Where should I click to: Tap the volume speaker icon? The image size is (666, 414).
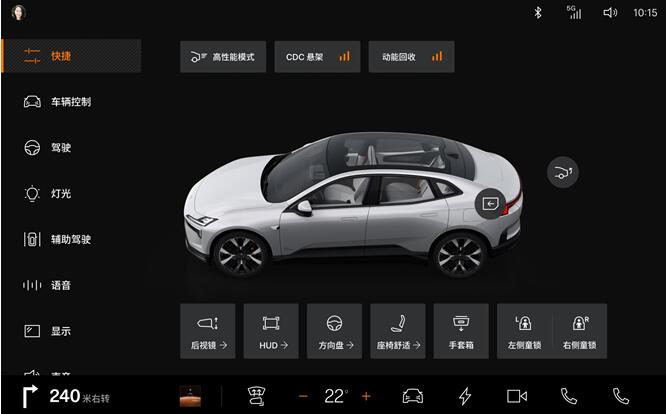tap(609, 13)
